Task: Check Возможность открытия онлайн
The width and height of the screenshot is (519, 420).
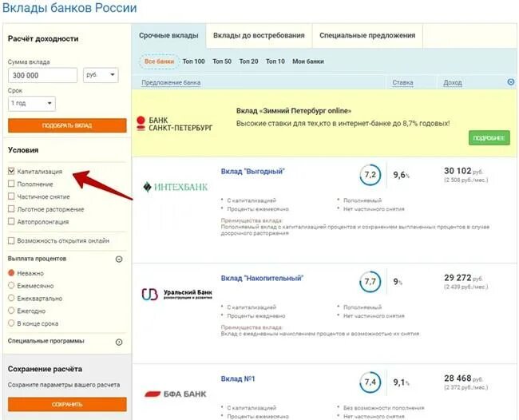Action: pos(11,240)
